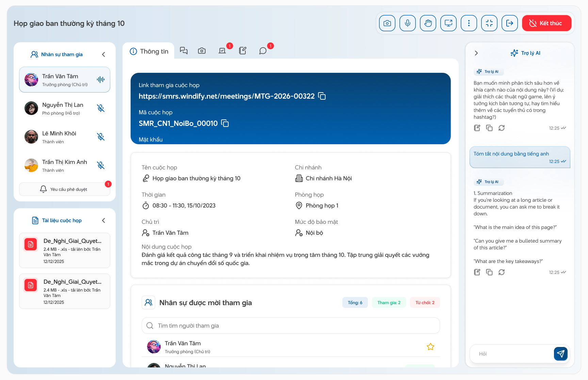
Task: Toggle star for Trần Văn Tâm invitee
Action: click(430, 347)
